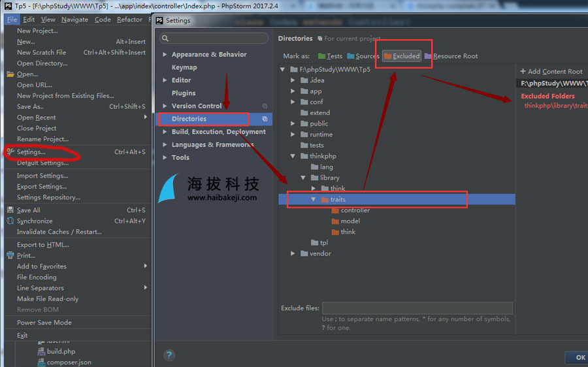Screen dimensions: 588x367
Task: Open the File menu
Action: (12, 20)
